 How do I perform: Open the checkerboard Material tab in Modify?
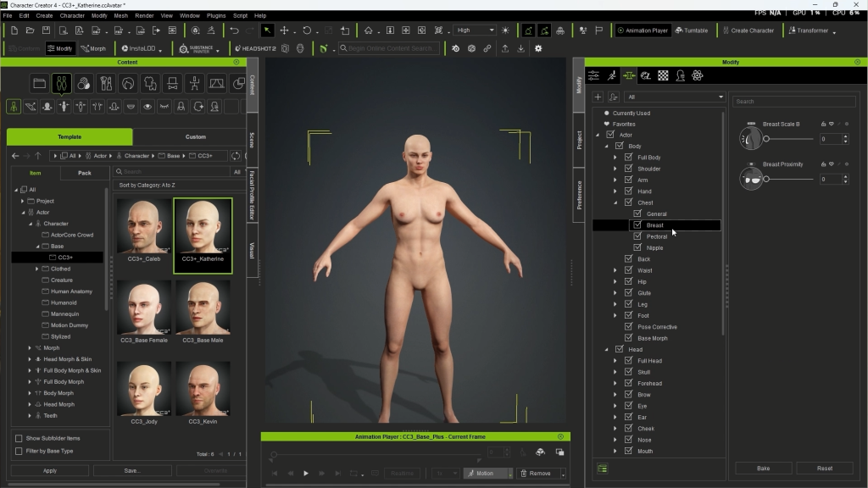point(663,75)
